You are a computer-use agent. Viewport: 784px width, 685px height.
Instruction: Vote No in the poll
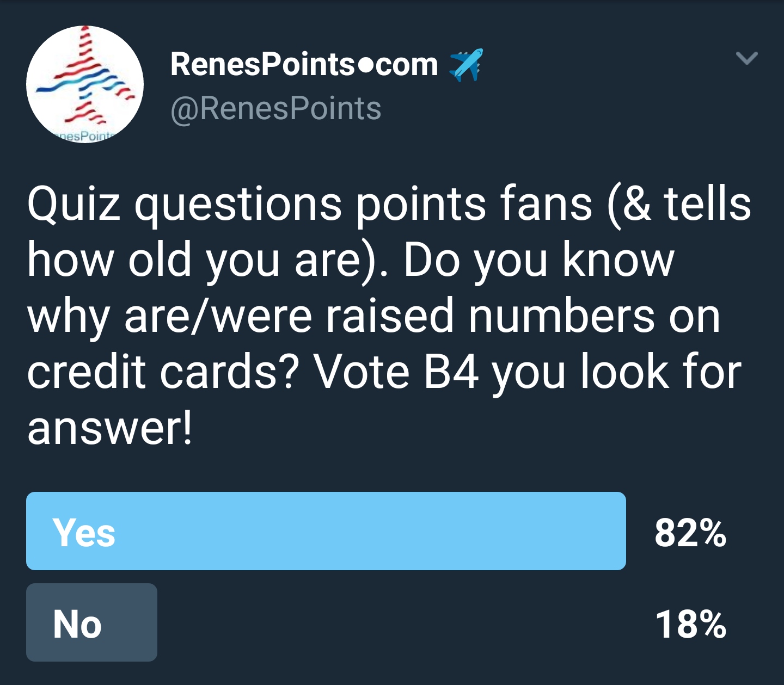pyautogui.click(x=91, y=622)
